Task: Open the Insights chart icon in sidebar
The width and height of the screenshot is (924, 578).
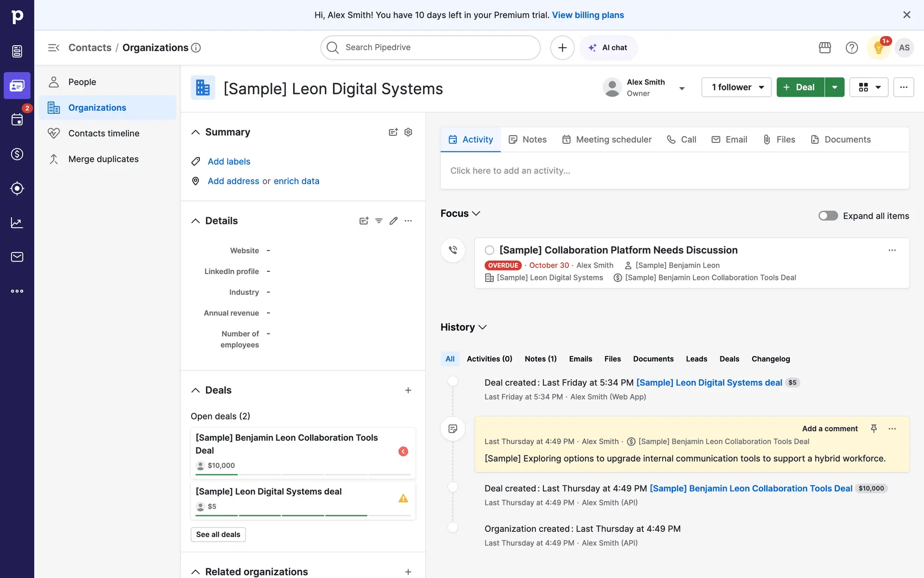Action: click(17, 223)
